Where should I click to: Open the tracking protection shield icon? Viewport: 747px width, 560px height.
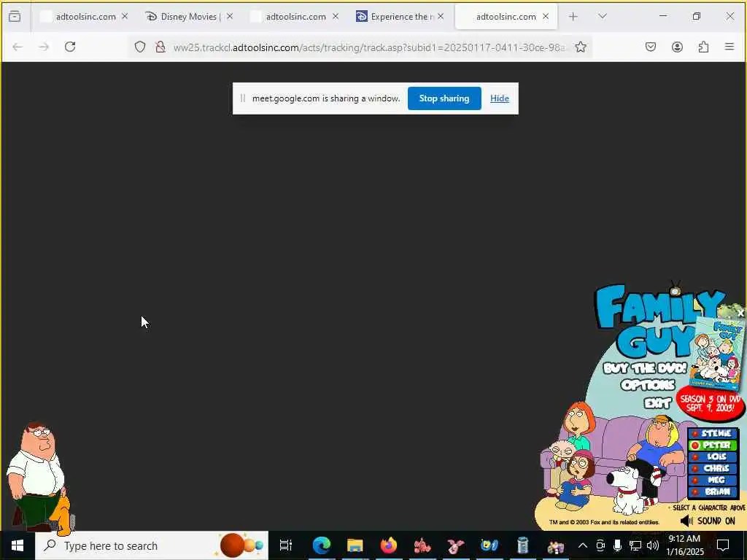point(139,47)
